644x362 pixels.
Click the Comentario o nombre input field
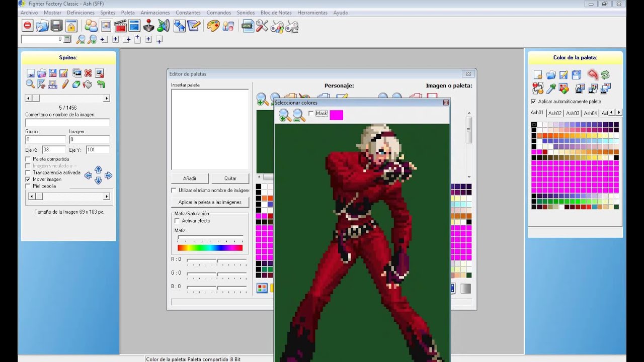[x=67, y=123]
